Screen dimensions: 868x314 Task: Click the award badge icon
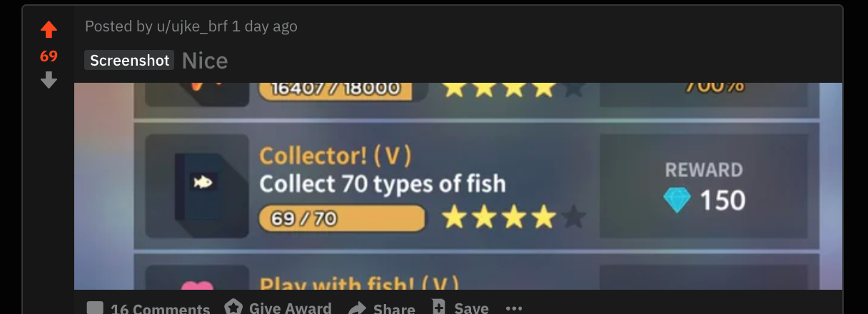click(x=233, y=307)
